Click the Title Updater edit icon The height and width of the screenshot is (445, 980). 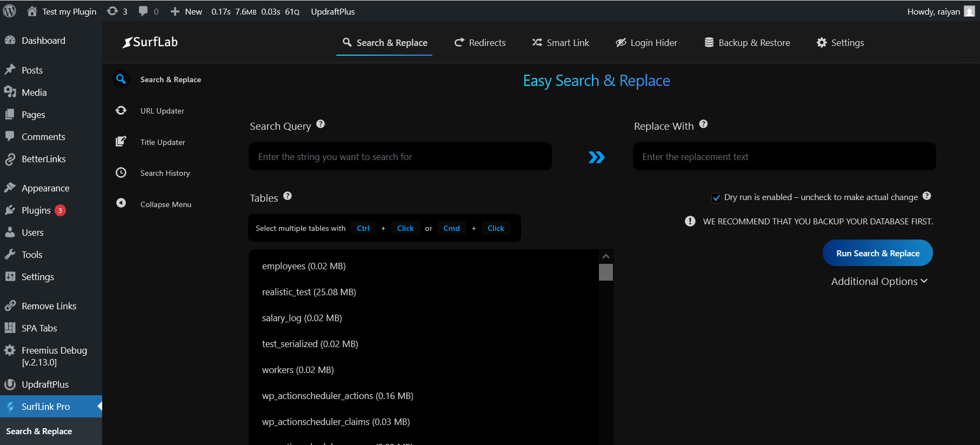(x=121, y=142)
